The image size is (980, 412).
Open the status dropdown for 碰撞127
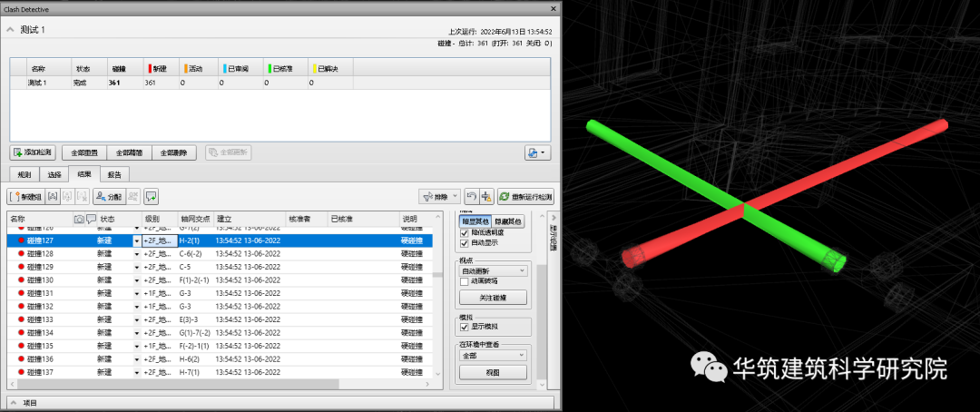tap(137, 240)
